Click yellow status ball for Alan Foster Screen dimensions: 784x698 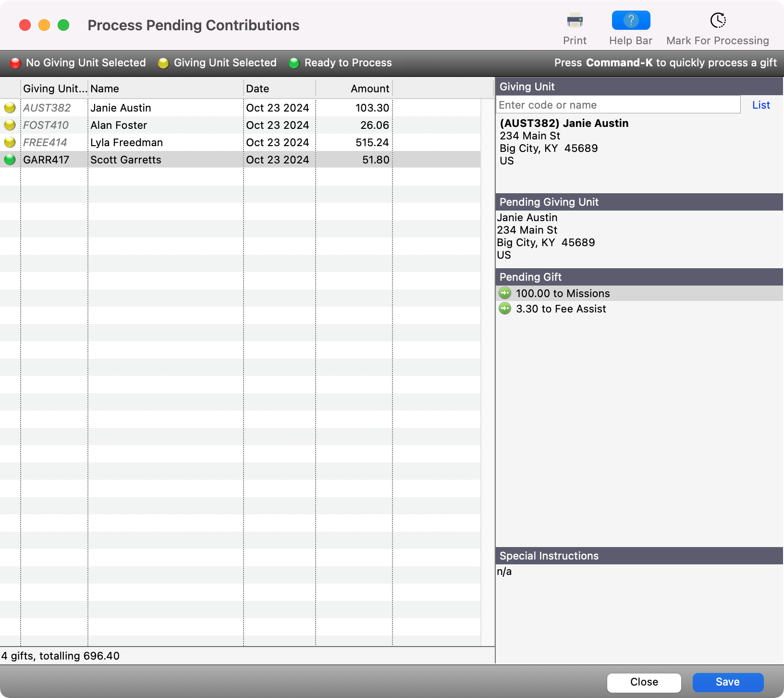10,125
